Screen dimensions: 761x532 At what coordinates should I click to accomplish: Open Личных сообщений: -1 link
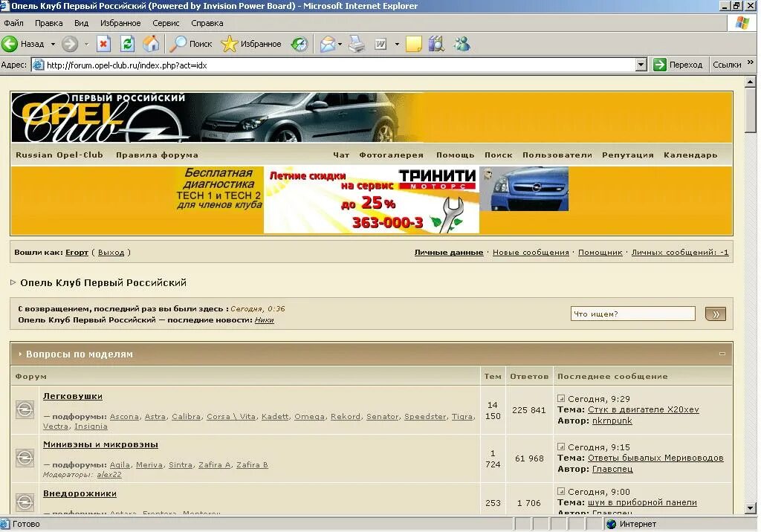[680, 253]
